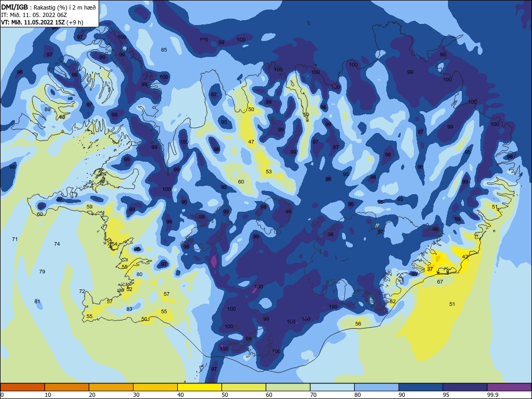The width and height of the screenshot is (532, 399).
Task: Select the offshore map value 67
Action: point(440,281)
